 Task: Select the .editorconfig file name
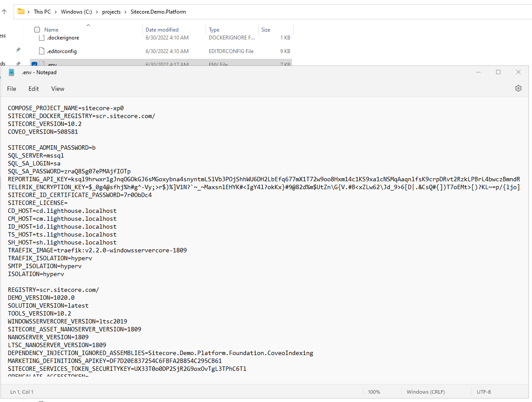pos(62,51)
